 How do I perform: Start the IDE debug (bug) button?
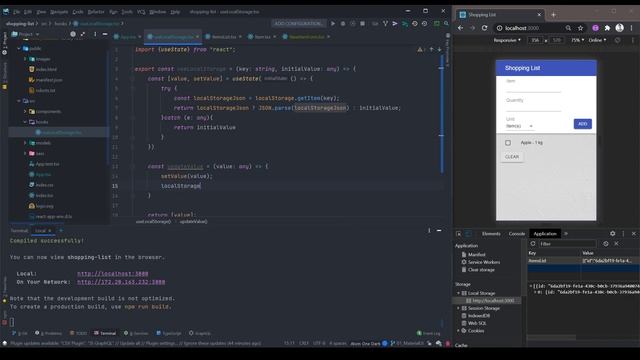(343, 24)
